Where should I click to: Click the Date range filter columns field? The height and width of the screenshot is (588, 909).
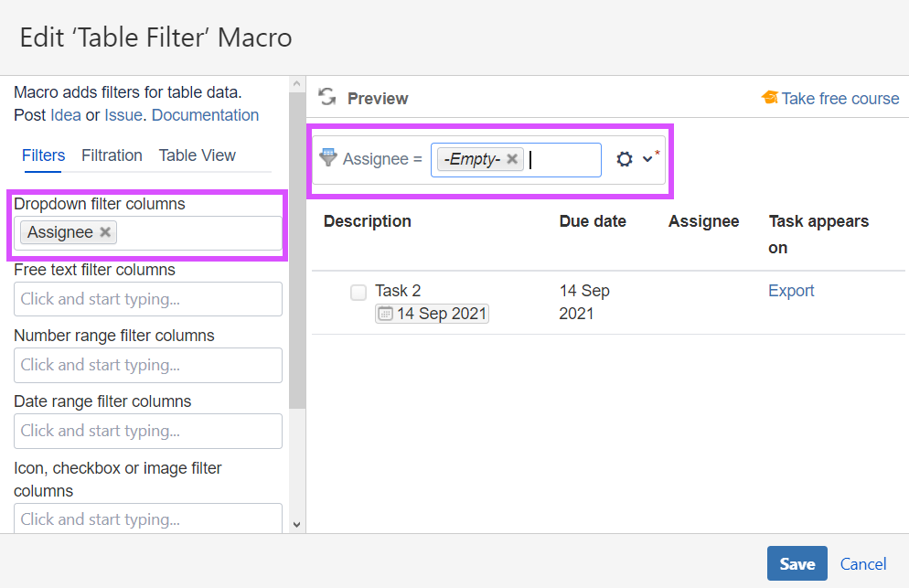(148, 431)
